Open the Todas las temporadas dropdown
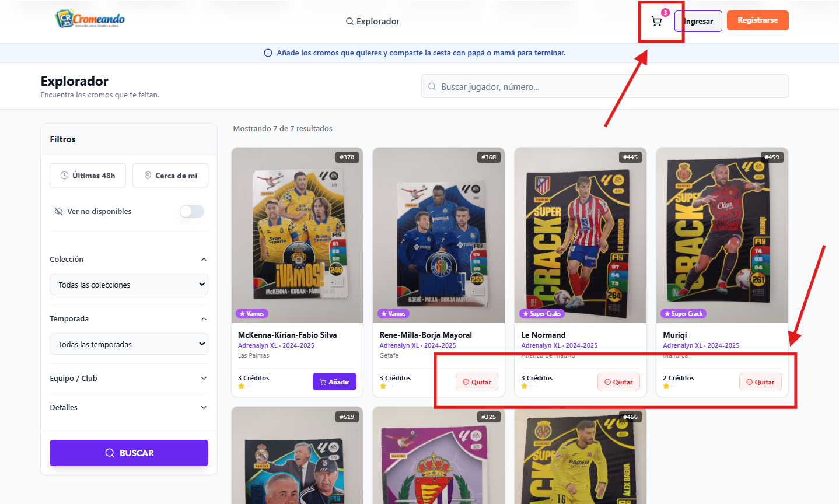This screenshot has width=839, height=504. tap(129, 344)
